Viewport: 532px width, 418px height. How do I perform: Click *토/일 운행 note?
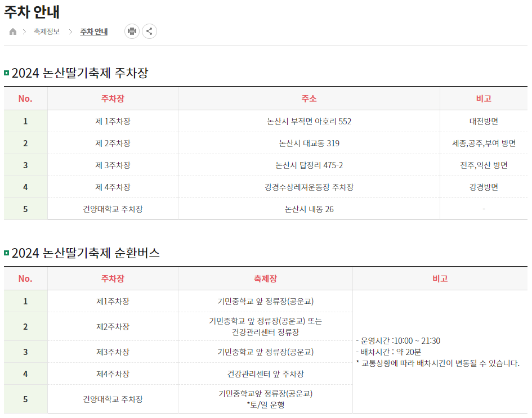tap(265, 404)
